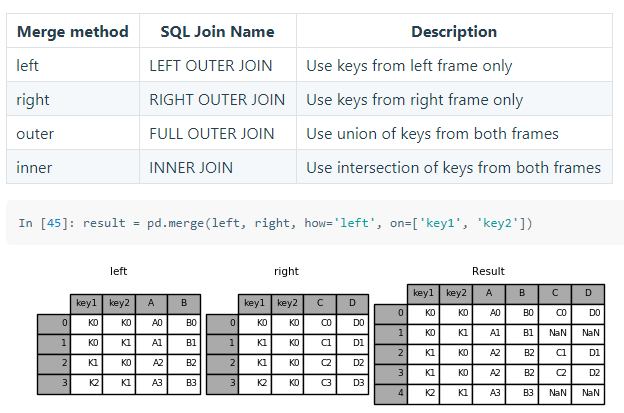Viewport: 624px width, 413px height.
Task: Click "Use union of keys from both frames"
Action: [432, 134]
